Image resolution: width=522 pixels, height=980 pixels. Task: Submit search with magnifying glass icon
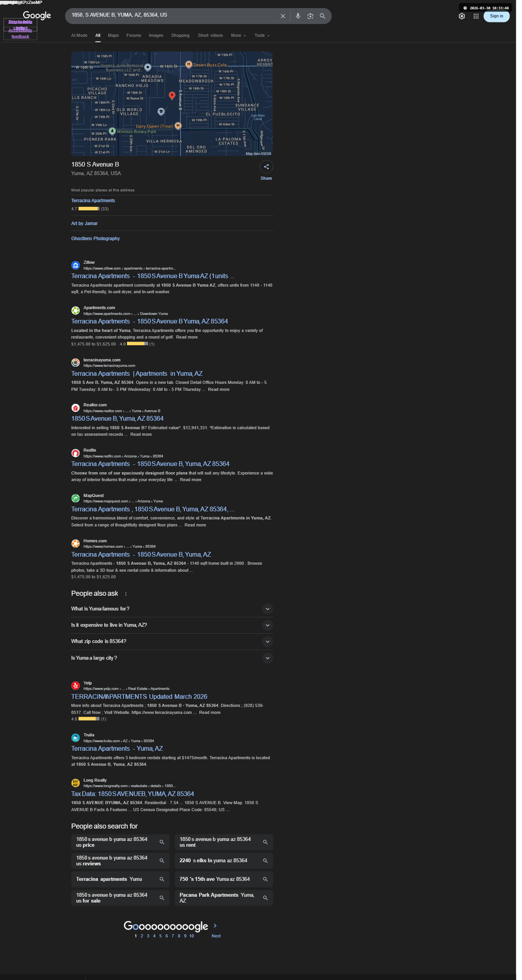322,16
